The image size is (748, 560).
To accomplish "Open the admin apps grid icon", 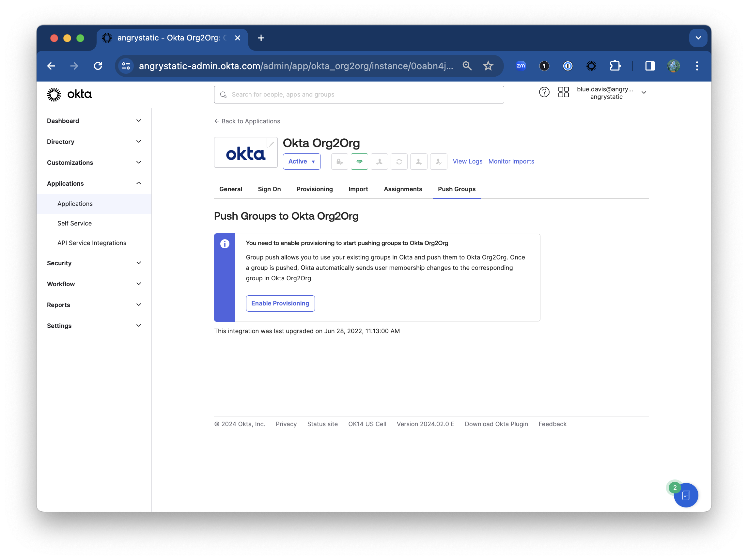I will point(563,92).
